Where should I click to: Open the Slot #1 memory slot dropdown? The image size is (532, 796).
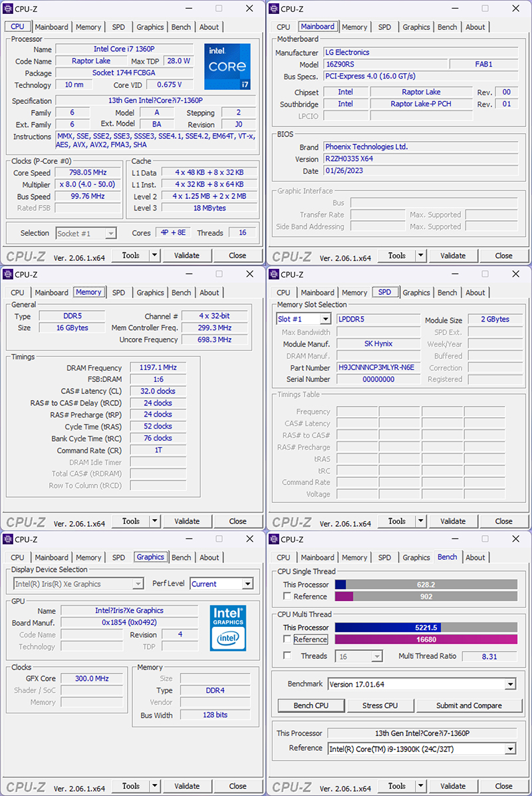pos(326,319)
